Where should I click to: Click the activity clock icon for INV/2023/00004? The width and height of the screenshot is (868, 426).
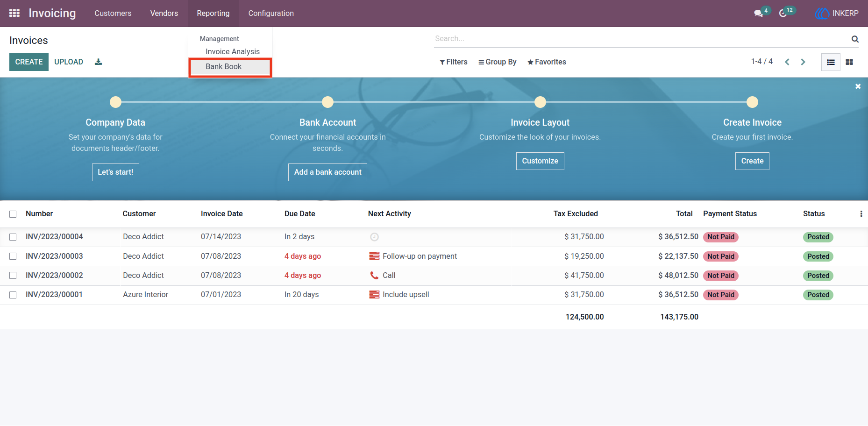[374, 237]
